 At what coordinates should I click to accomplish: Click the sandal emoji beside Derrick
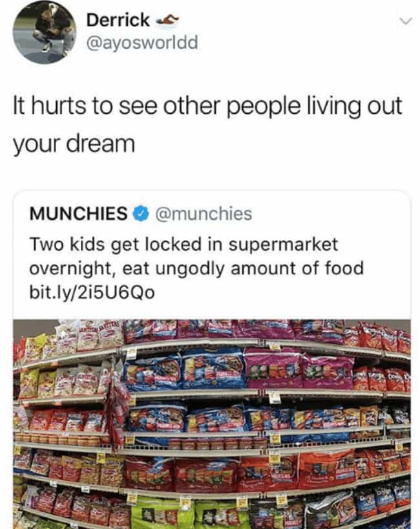(x=167, y=20)
